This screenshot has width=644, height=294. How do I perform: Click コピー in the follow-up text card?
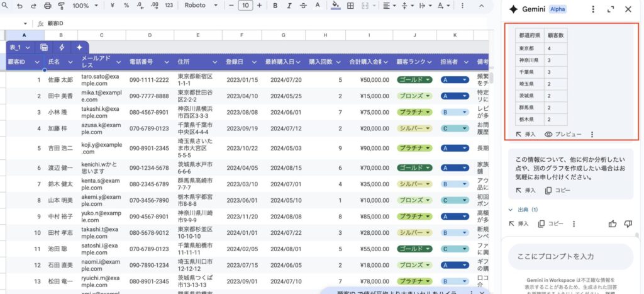[x=557, y=190]
